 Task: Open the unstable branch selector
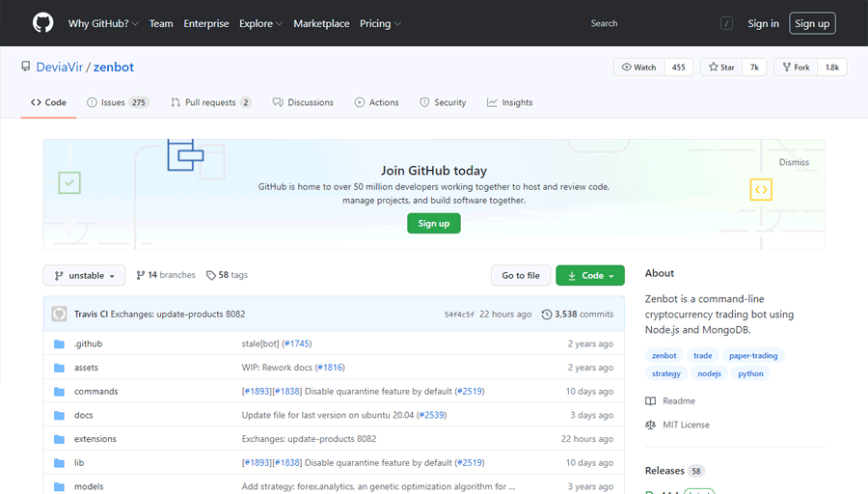(84, 275)
